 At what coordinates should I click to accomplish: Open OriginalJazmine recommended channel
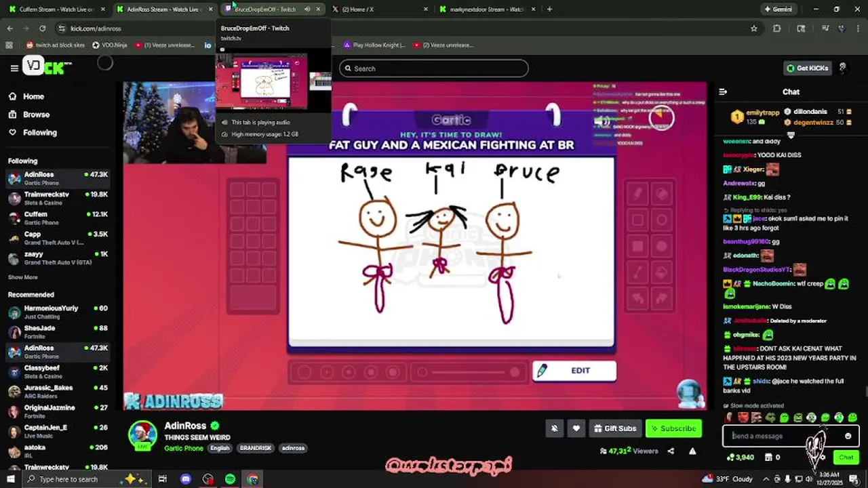tap(58, 411)
